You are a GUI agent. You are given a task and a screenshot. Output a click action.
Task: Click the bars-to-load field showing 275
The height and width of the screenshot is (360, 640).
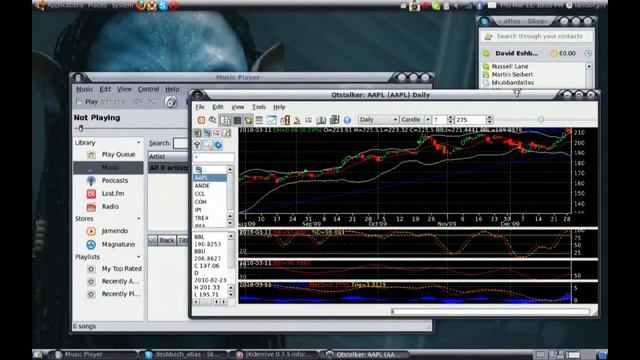coord(470,120)
